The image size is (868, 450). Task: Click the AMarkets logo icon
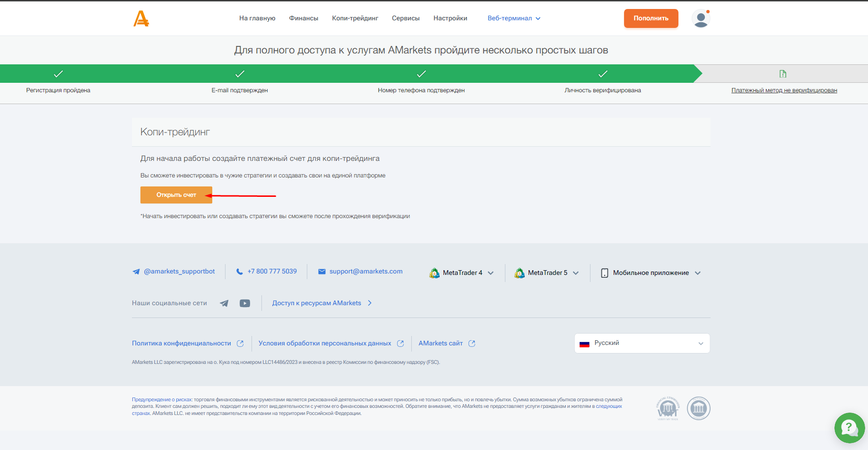coord(141,18)
